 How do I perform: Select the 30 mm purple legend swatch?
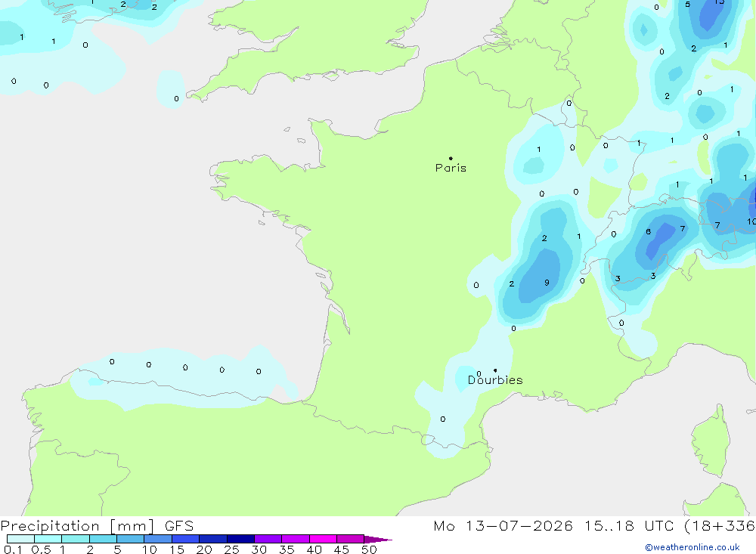(x=268, y=539)
